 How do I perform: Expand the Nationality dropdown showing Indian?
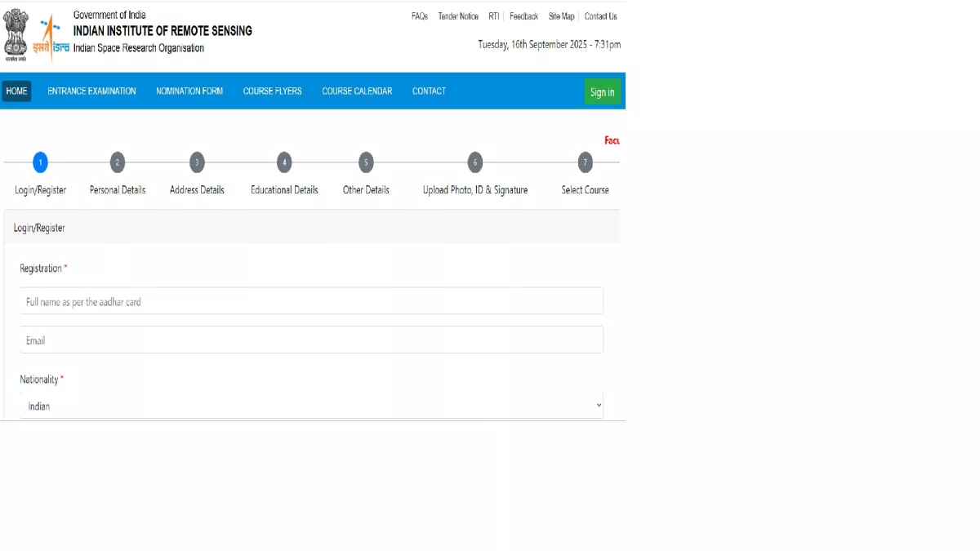pos(311,406)
